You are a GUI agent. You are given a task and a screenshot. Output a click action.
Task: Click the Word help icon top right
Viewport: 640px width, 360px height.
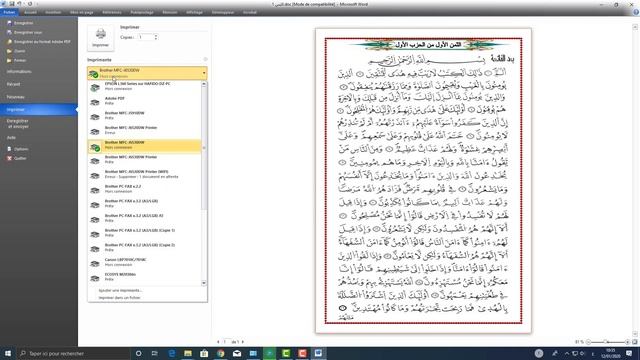tap(636, 12)
